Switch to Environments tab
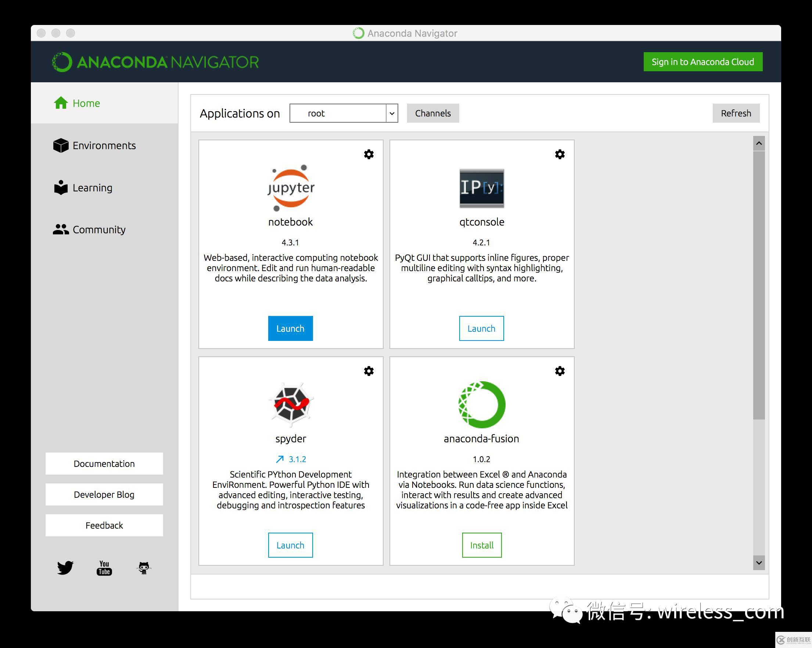Screen dimensions: 812x648 coord(104,145)
